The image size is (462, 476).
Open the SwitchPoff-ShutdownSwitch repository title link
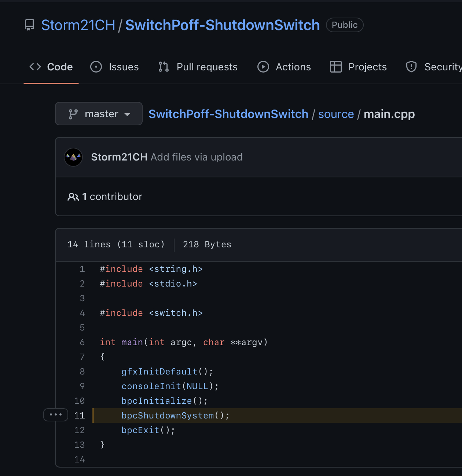[x=223, y=25]
